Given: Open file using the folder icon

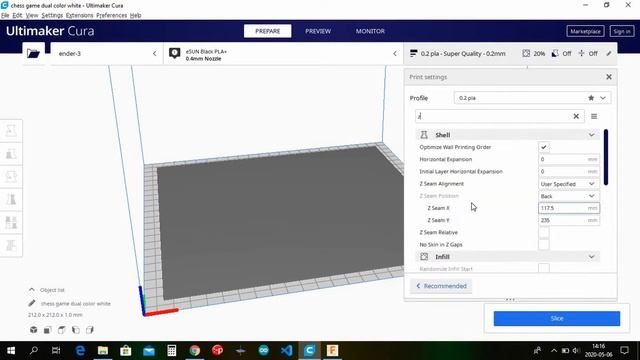Looking at the screenshot, I should coord(33,53).
